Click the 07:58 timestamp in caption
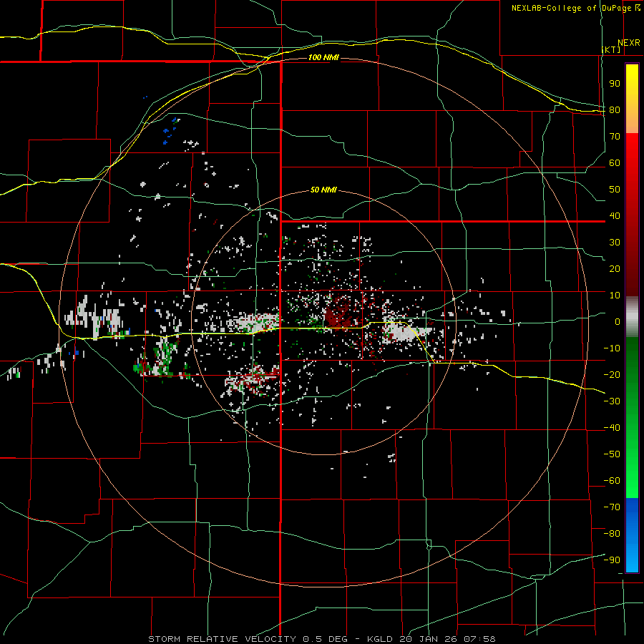 tap(479, 639)
